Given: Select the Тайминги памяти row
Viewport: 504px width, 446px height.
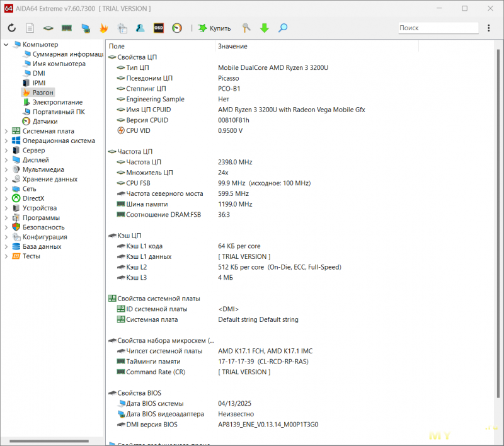Looking at the screenshot, I should click(x=212, y=362).
